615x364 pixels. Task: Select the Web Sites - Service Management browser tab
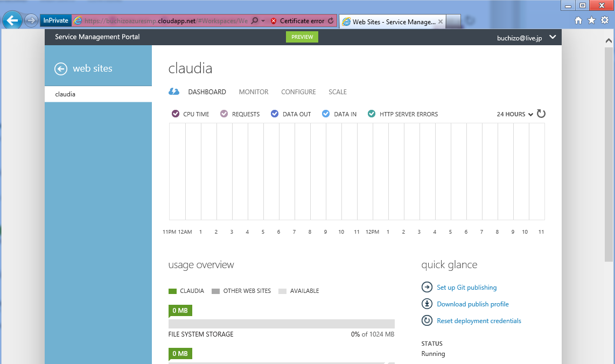(x=393, y=22)
